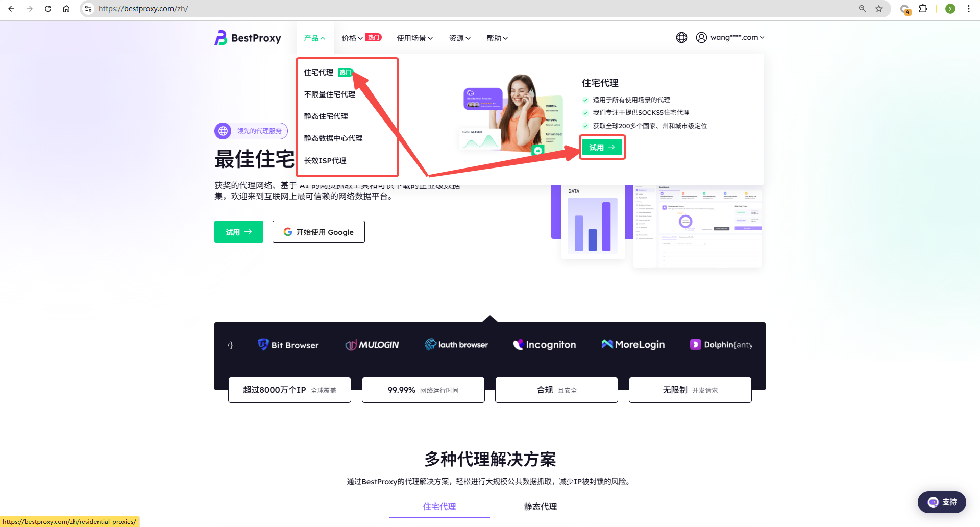Click 试用 button in the dropdown panel
980x527 pixels.
pyautogui.click(x=602, y=147)
